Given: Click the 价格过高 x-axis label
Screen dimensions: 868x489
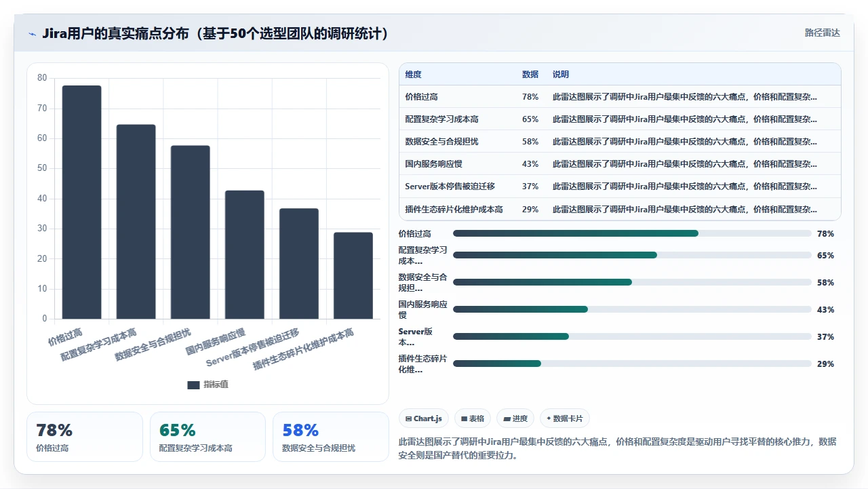Looking at the screenshot, I should click(x=66, y=336).
